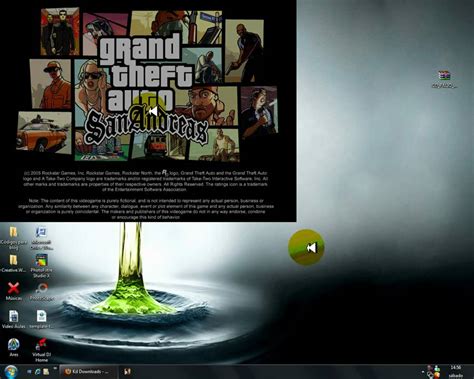Open Internet Explorer from quick launch
The height and width of the screenshot is (379, 474).
(x=38, y=371)
